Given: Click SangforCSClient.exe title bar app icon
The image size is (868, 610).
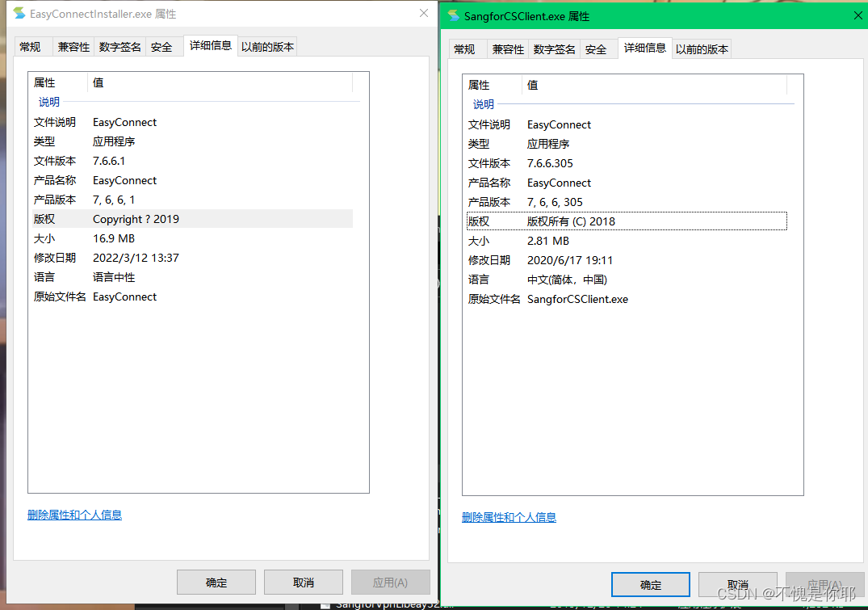Looking at the screenshot, I should pyautogui.click(x=454, y=15).
